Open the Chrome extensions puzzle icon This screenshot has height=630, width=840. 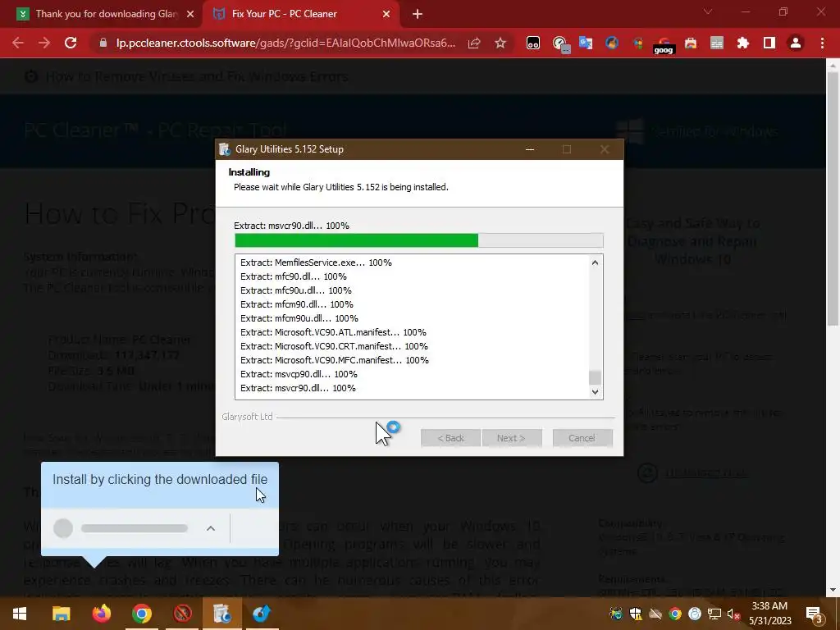(743, 43)
